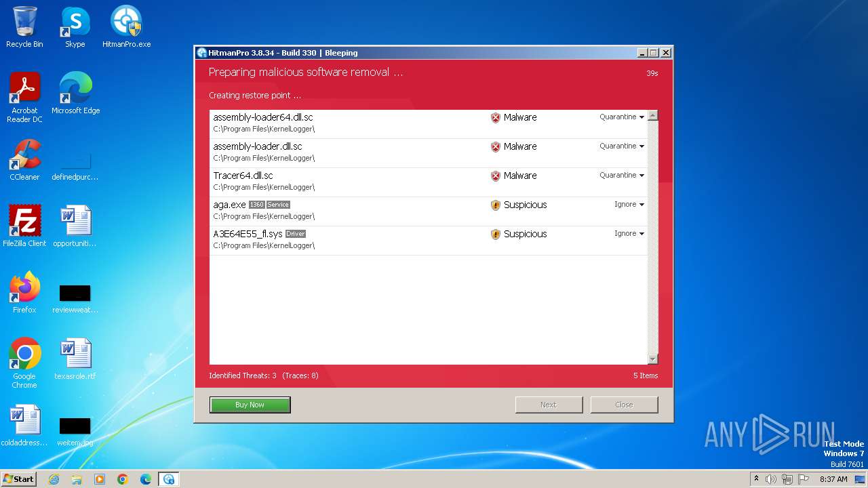Image resolution: width=868 pixels, height=488 pixels.
Task: Open Chrome from the taskbar
Action: pyautogui.click(x=123, y=479)
